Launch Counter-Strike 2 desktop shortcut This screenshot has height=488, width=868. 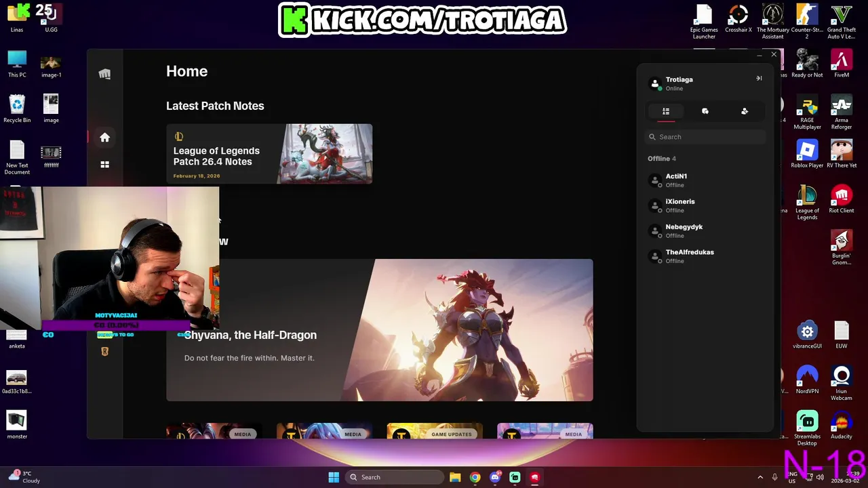click(807, 22)
